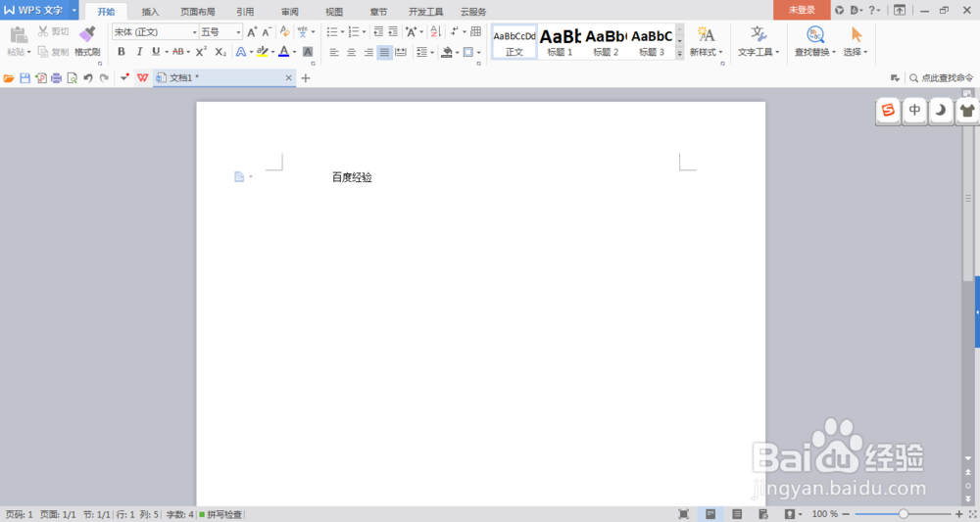Image resolution: width=980 pixels, height=522 pixels.
Task: Apply subscript X₂ formatting
Action: click(220, 52)
